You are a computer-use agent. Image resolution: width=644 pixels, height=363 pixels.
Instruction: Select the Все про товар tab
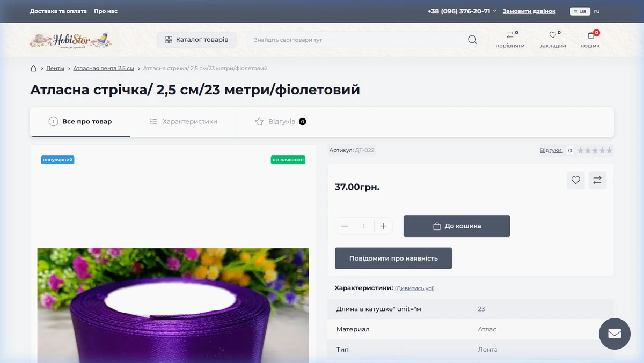point(80,122)
